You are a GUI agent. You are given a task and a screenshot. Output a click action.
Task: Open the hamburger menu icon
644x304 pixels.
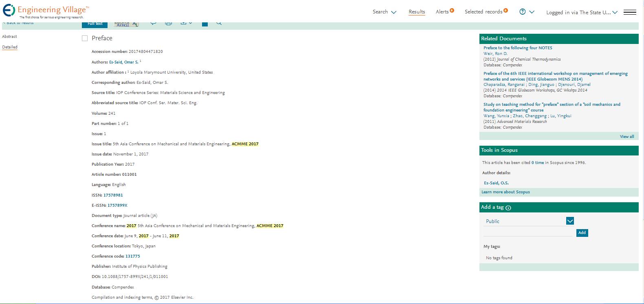[x=630, y=12]
